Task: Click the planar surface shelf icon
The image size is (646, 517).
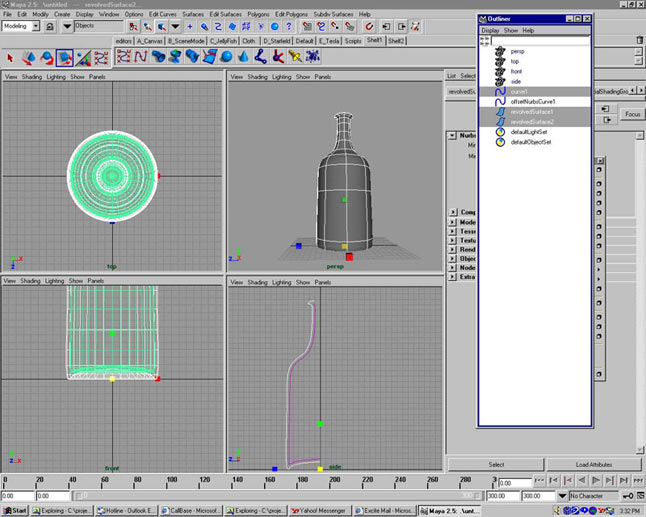Action: tap(209, 56)
